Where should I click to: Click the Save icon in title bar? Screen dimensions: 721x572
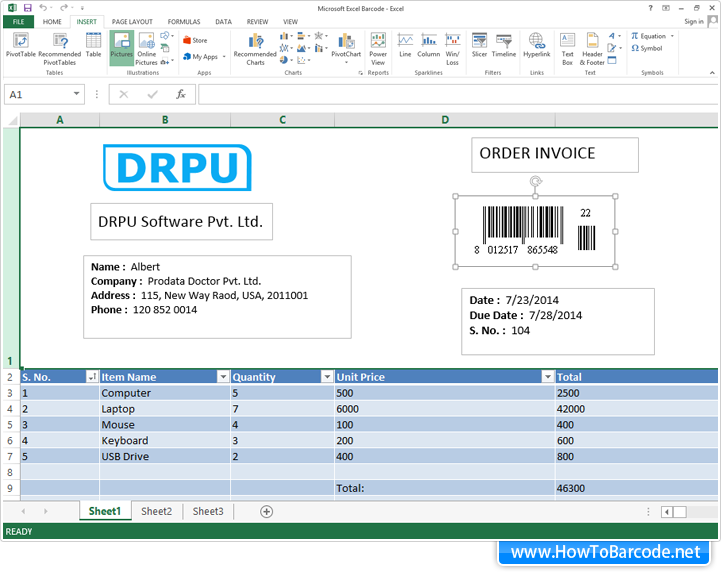[28, 8]
